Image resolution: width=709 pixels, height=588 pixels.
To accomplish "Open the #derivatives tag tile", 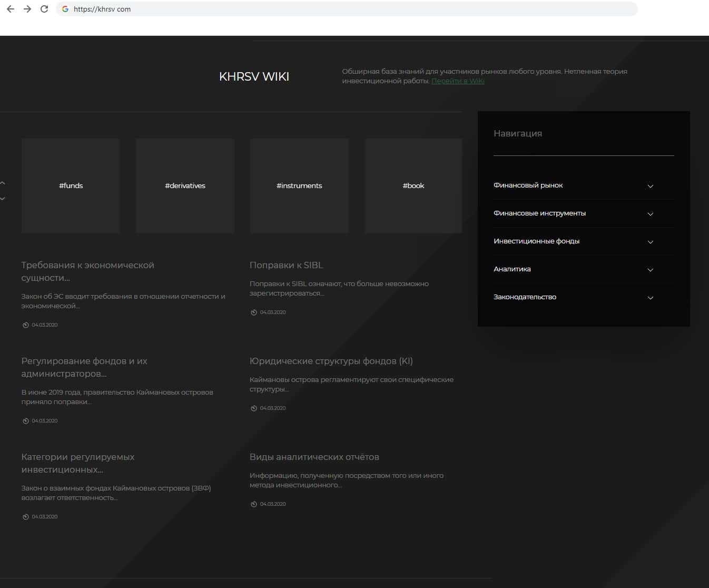I will tap(185, 185).
